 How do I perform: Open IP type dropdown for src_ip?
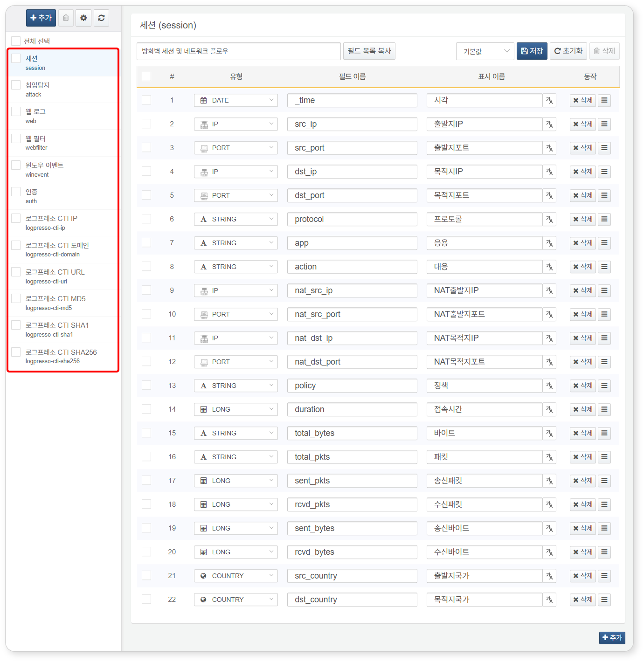(x=236, y=124)
